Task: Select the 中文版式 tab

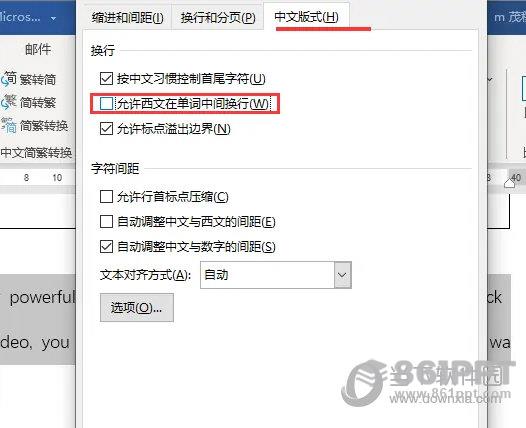Action: (x=306, y=17)
